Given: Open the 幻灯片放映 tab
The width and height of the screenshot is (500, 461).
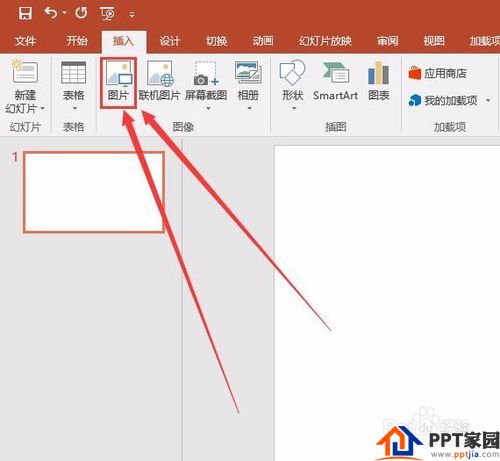Looking at the screenshot, I should point(325,41).
